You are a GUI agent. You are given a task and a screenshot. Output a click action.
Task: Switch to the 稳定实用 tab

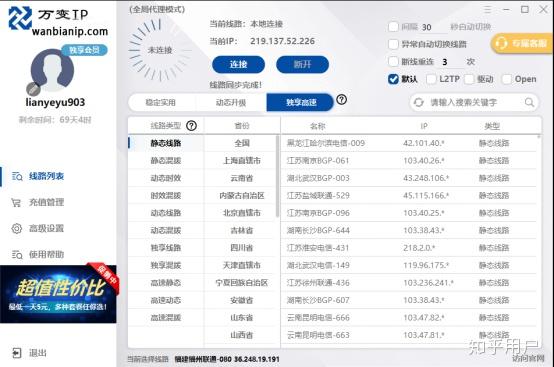(x=160, y=102)
